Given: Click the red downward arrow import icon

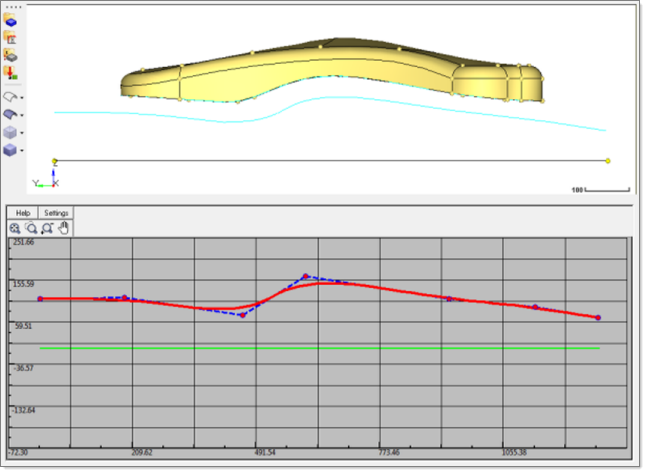Looking at the screenshot, I should [x=11, y=72].
